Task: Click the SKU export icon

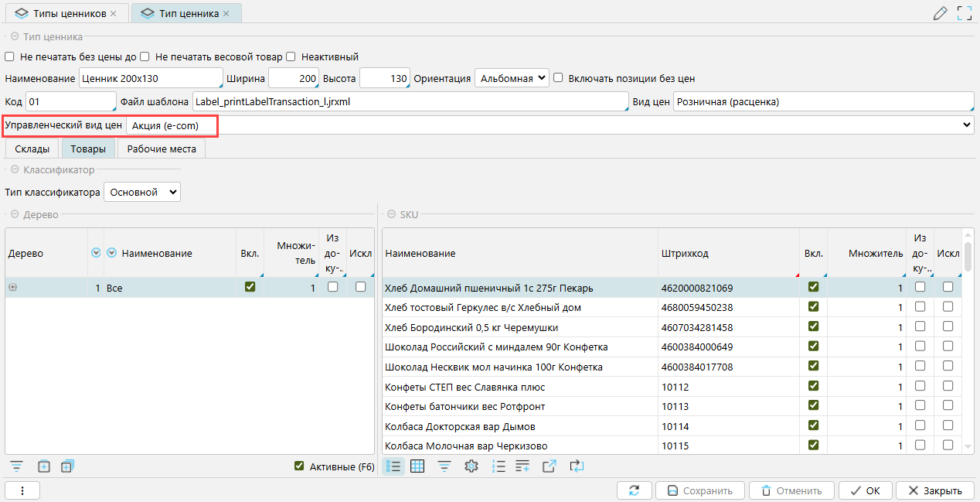Action: 550,466
